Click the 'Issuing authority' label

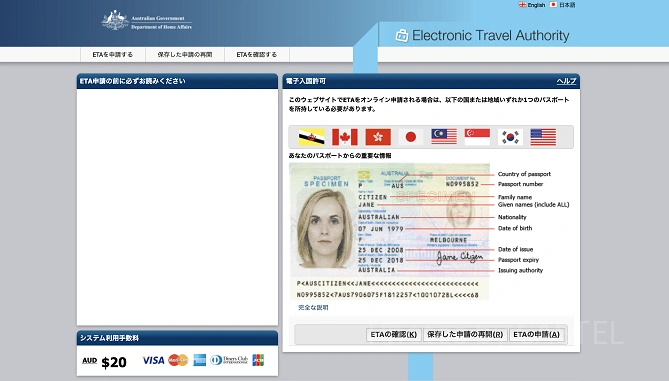point(520,270)
